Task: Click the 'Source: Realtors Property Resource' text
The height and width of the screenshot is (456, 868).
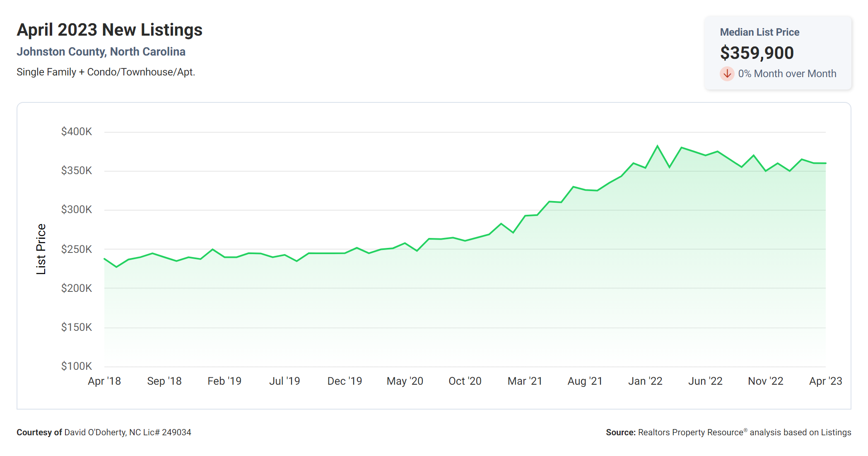Action: (x=728, y=432)
